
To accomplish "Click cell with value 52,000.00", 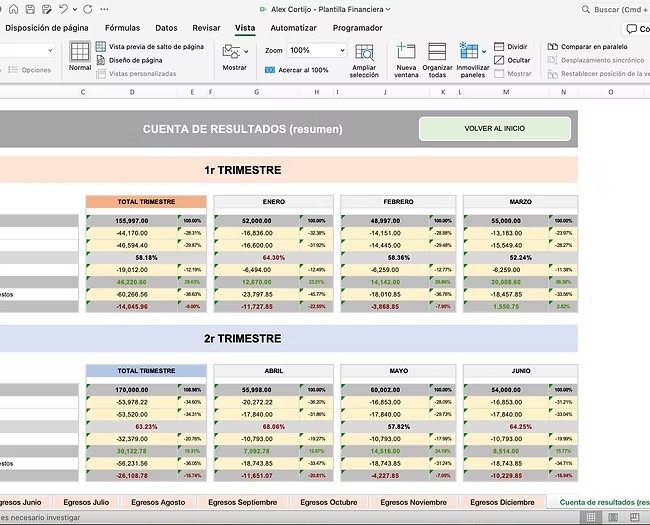I will click(x=257, y=221).
